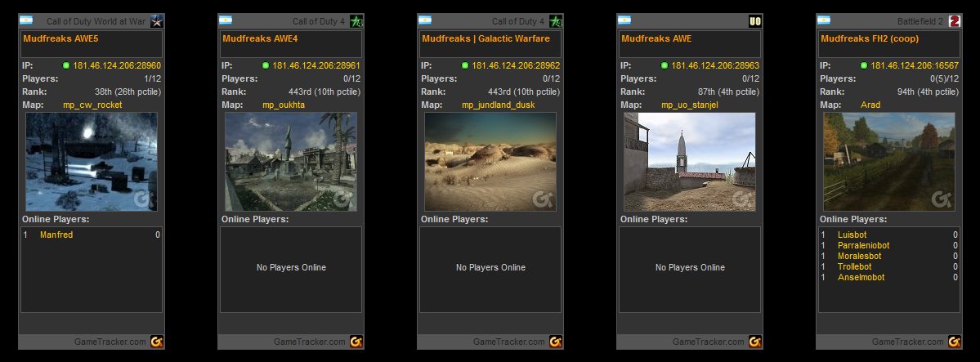The height and width of the screenshot is (362, 980).
Task: Click the GameTracker logo icon under Mudfreaks AWE4
Action: tap(356, 342)
